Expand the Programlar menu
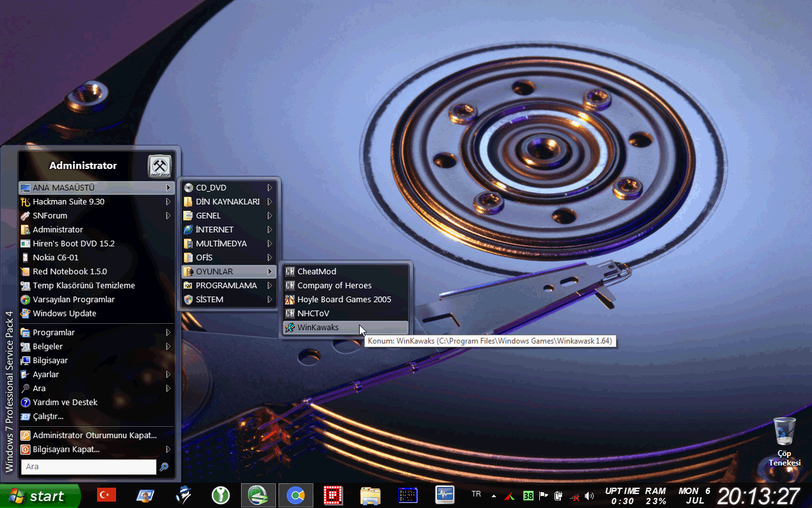 click(96, 333)
